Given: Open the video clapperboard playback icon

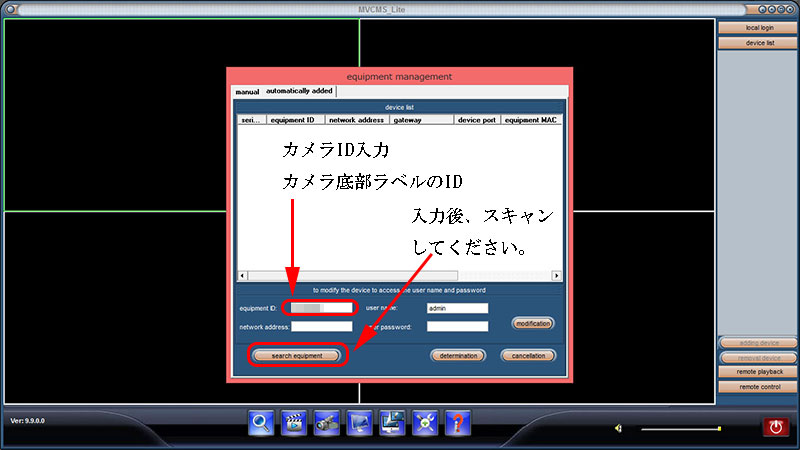Looking at the screenshot, I should tap(294, 423).
